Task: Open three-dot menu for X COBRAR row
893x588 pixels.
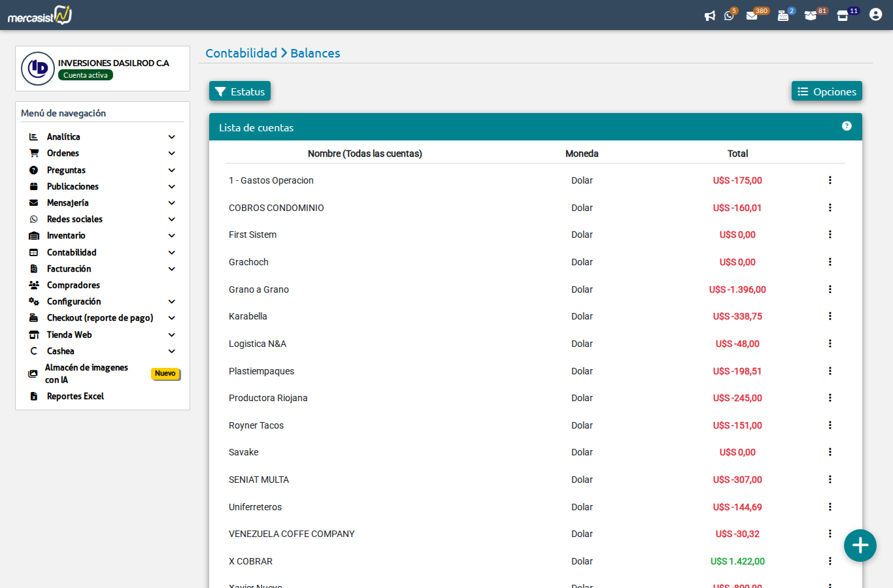Action: 830,561
